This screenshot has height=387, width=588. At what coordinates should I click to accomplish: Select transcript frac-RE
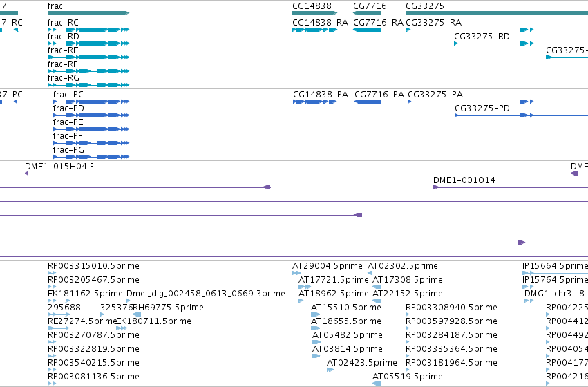tap(88, 57)
